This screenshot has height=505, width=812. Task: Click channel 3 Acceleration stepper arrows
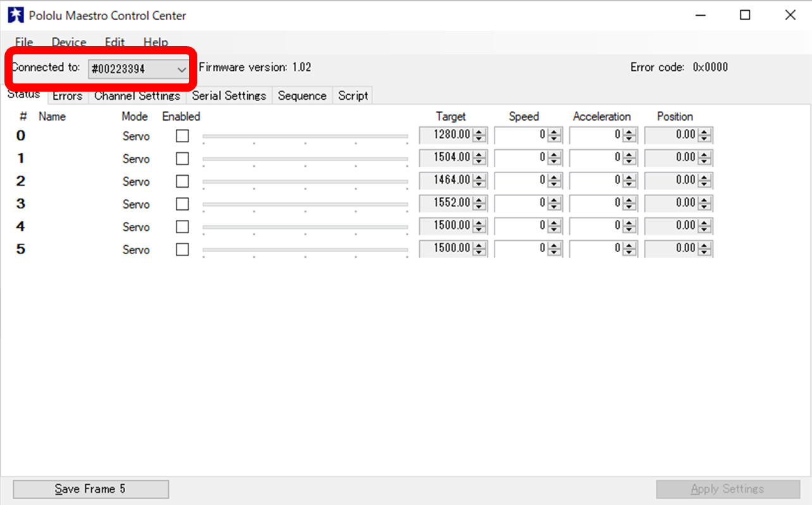pyautogui.click(x=629, y=203)
